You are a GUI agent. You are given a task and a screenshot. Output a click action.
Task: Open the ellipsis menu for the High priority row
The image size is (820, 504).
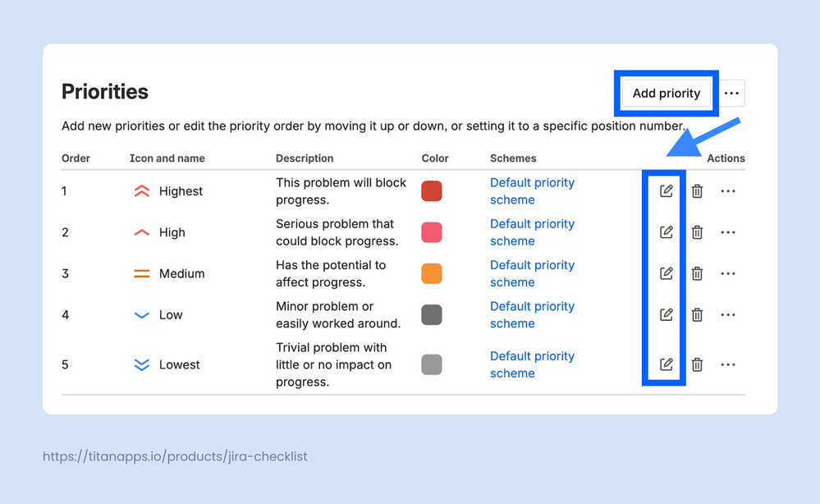click(x=728, y=232)
